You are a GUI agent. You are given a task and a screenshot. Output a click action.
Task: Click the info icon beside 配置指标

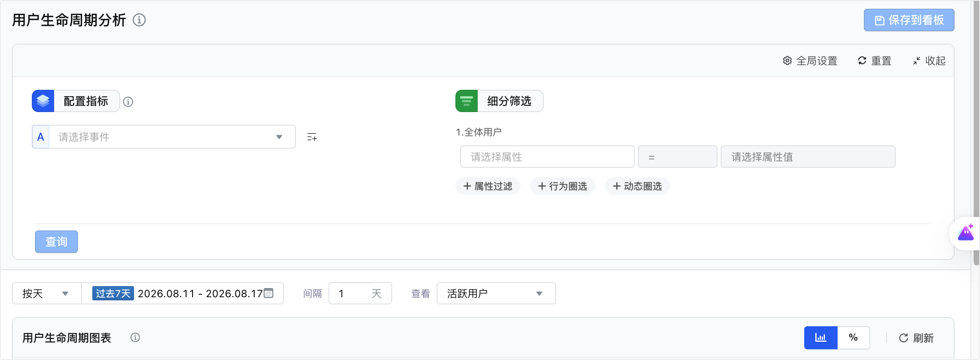(128, 102)
